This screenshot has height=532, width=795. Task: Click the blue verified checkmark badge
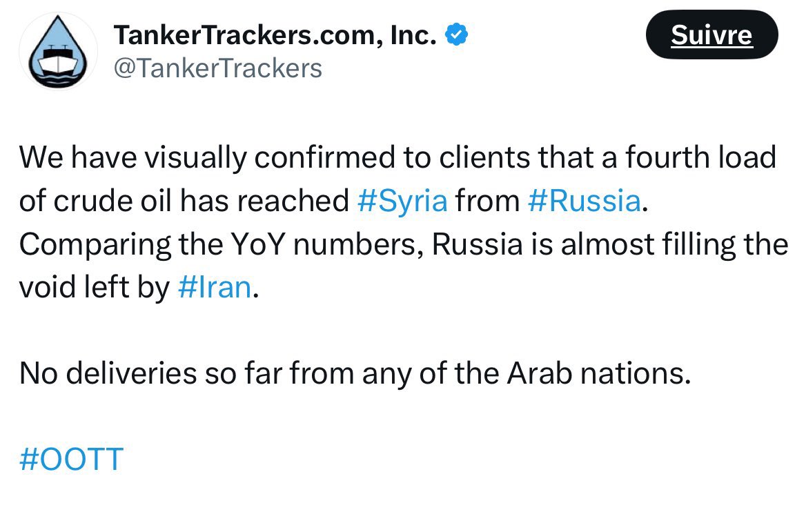(x=456, y=35)
